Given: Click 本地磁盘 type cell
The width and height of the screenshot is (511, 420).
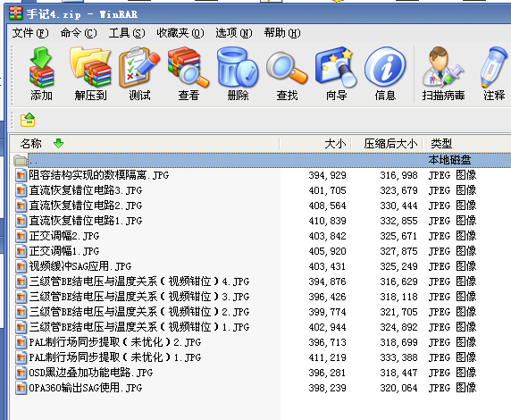Looking at the screenshot, I should pyautogui.click(x=449, y=160).
